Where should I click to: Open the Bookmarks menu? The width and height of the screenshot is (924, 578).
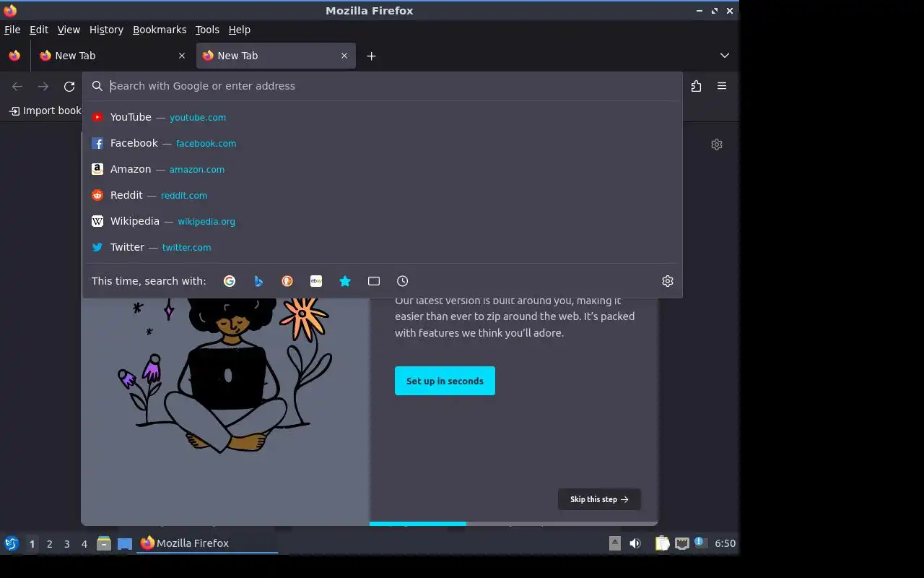[160, 30]
